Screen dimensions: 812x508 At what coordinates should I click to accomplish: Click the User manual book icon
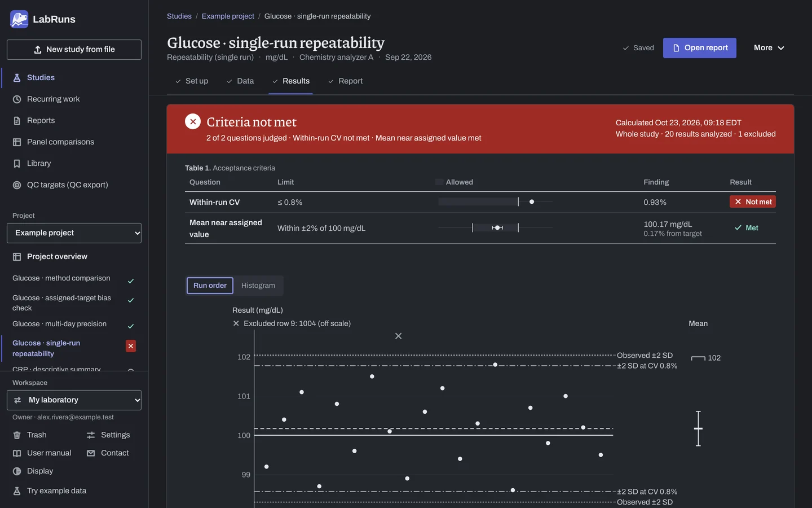(x=17, y=453)
